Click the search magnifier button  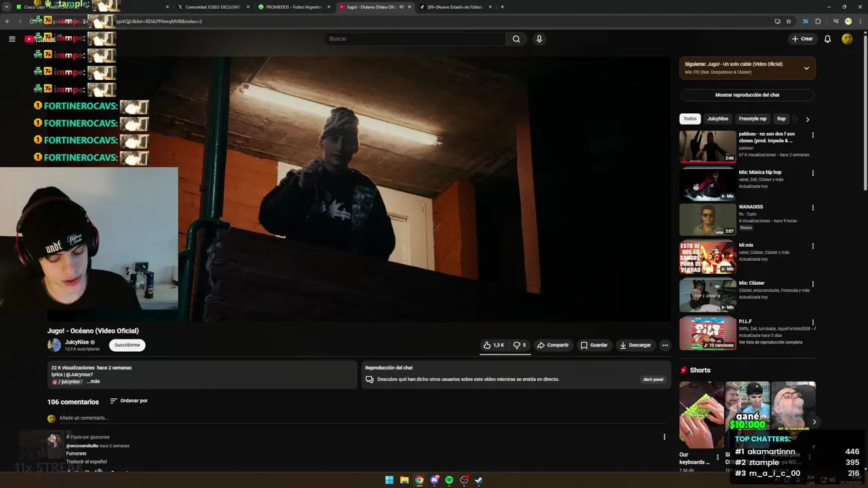point(516,39)
